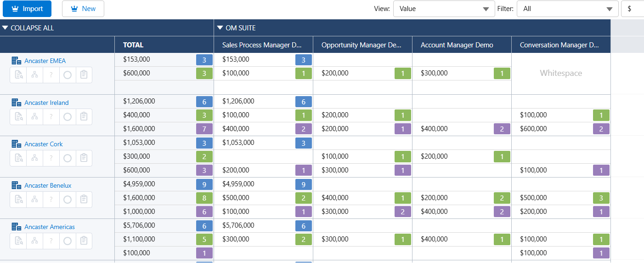The width and height of the screenshot is (644, 264).
Task: Click the New button
Action: click(x=83, y=9)
